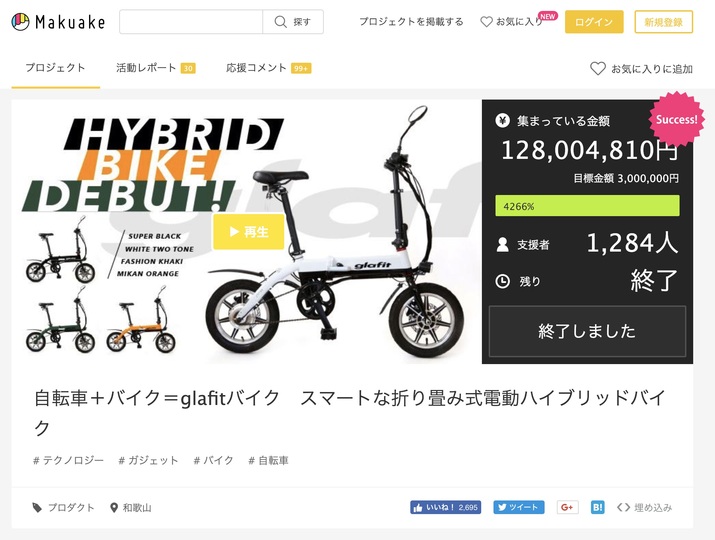Add project to favorites via お気に入りに追加
The image size is (715, 540).
click(641, 69)
